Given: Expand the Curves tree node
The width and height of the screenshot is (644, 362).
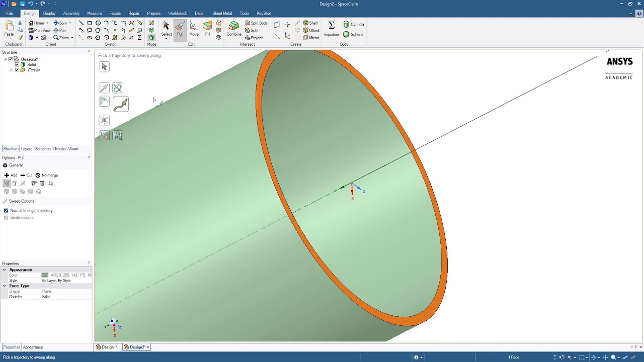Looking at the screenshot, I should (x=11, y=70).
